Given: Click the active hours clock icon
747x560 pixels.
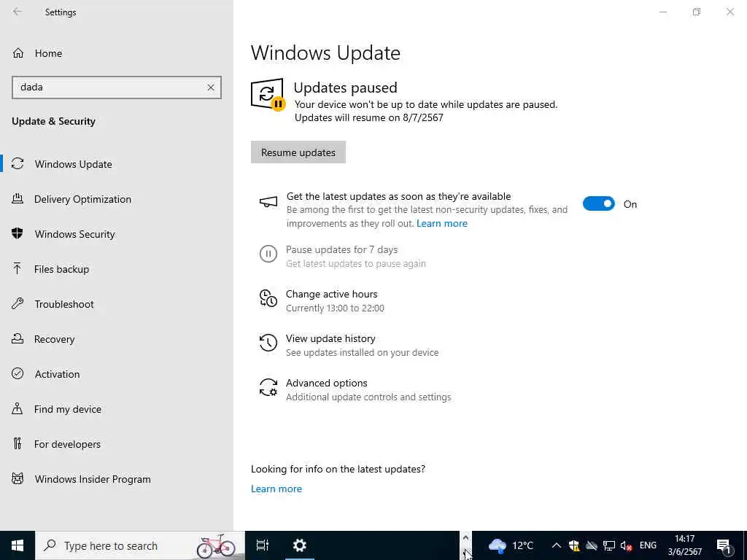Looking at the screenshot, I should click(268, 298).
